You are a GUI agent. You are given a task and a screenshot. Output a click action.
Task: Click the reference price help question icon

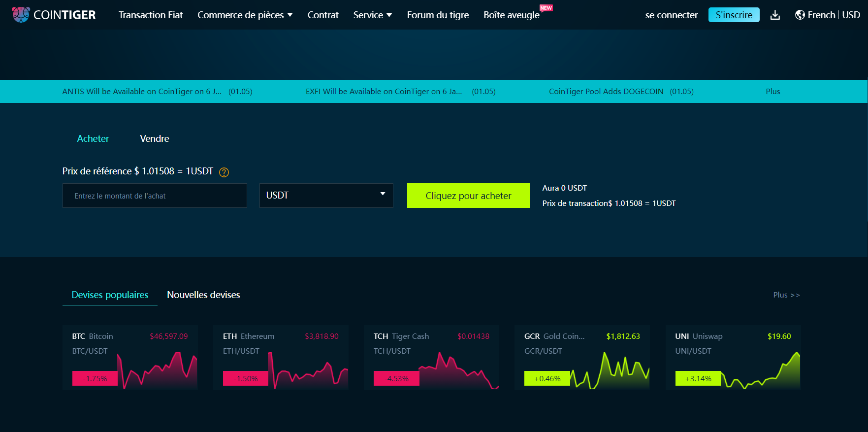click(224, 172)
